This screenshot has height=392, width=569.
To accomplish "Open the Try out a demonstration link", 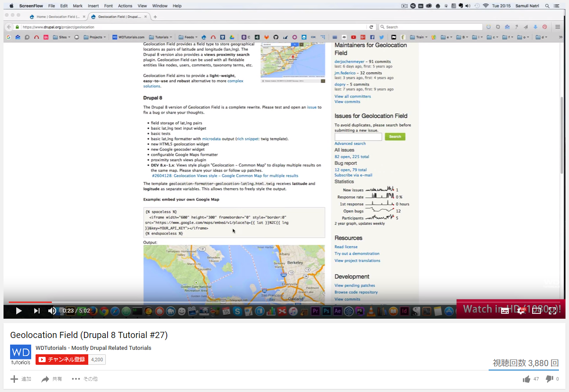I will point(357,254).
